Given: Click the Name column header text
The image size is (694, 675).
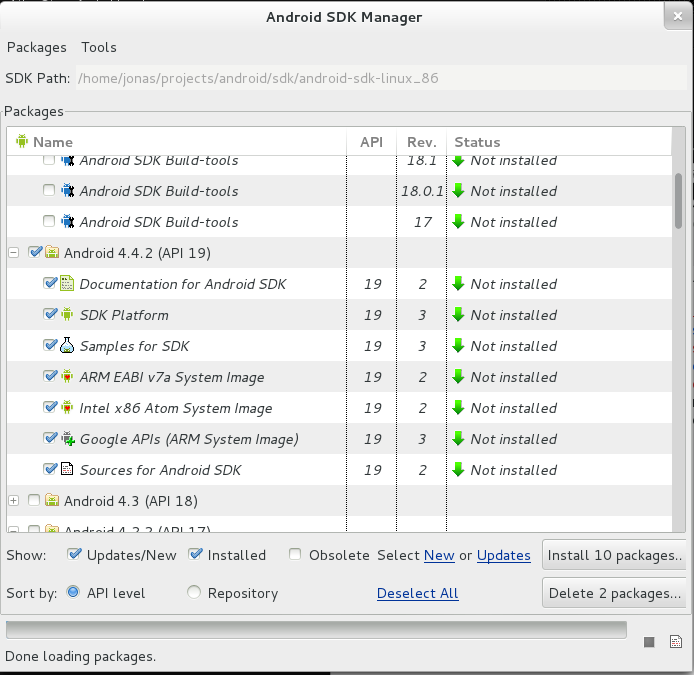Looking at the screenshot, I should pos(53,142).
